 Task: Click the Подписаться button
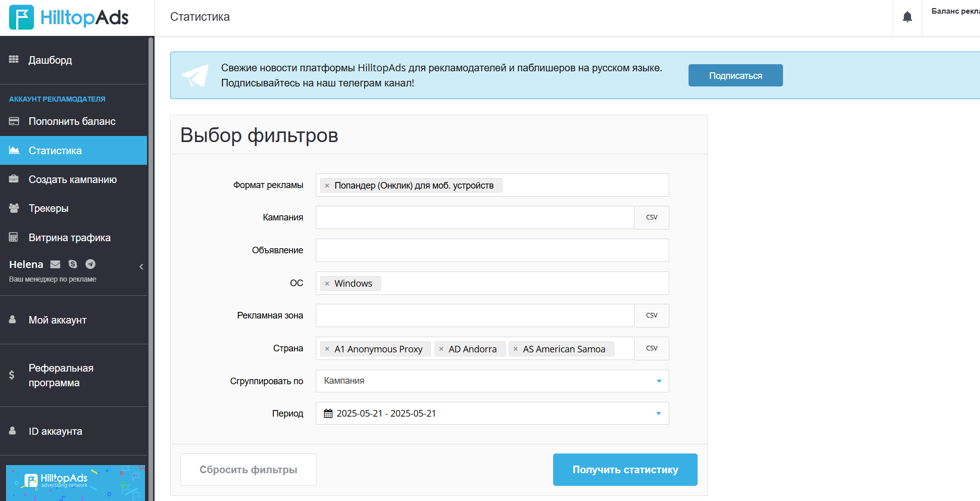736,75
